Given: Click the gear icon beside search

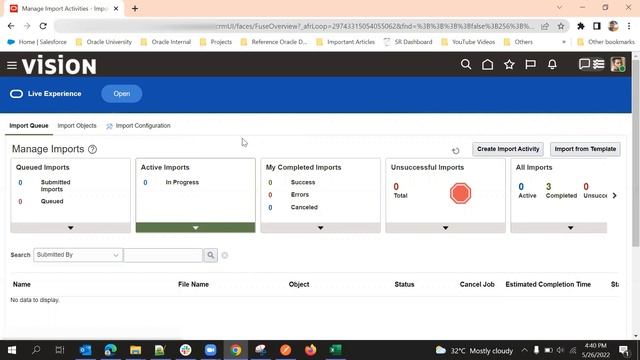Looking at the screenshot, I should coord(224,256).
